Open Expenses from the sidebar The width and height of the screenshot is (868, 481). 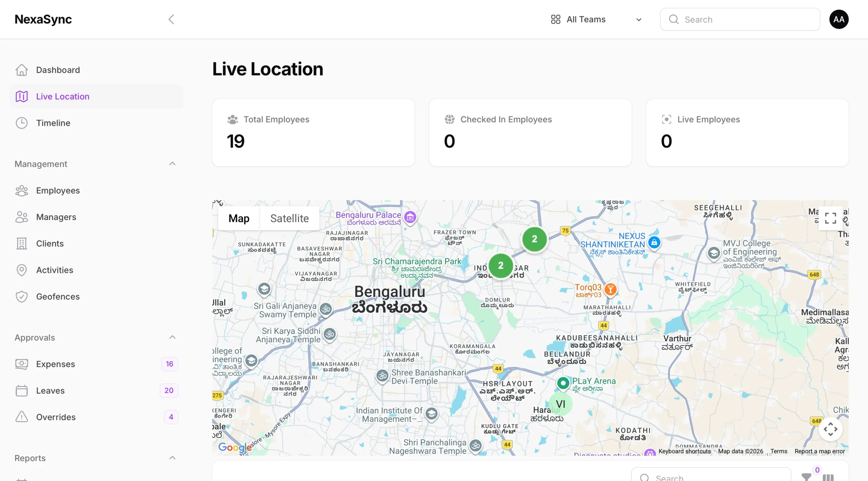click(56, 364)
